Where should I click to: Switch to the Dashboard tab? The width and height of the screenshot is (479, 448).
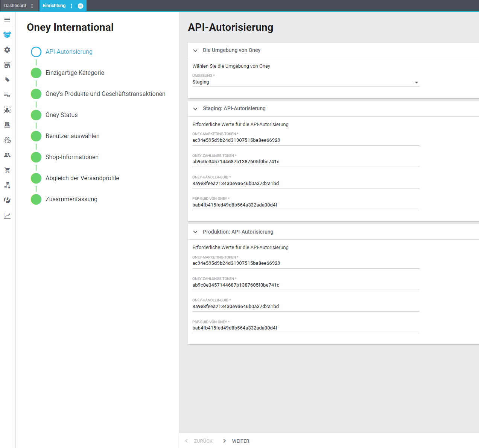tap(15, 6)
